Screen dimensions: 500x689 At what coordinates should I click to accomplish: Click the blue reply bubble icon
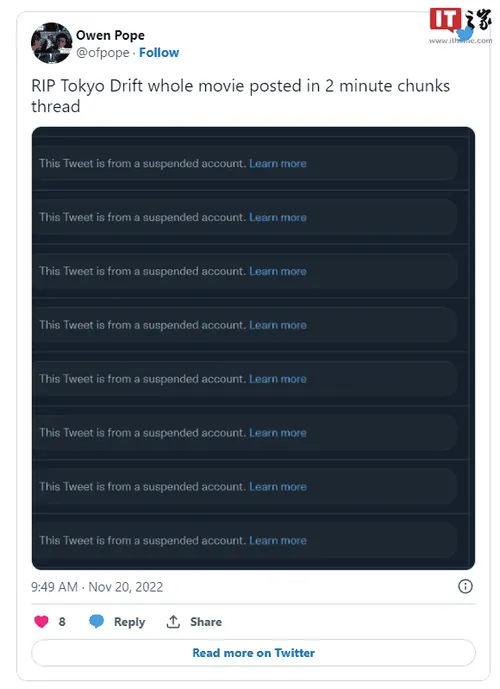coord(96,621)
